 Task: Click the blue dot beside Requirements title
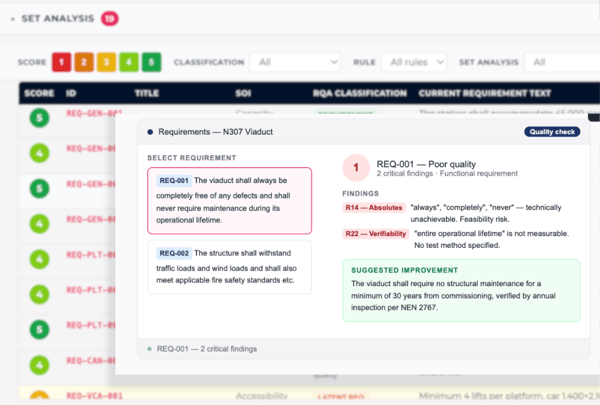pyautogui.click(x=150, y=132)
